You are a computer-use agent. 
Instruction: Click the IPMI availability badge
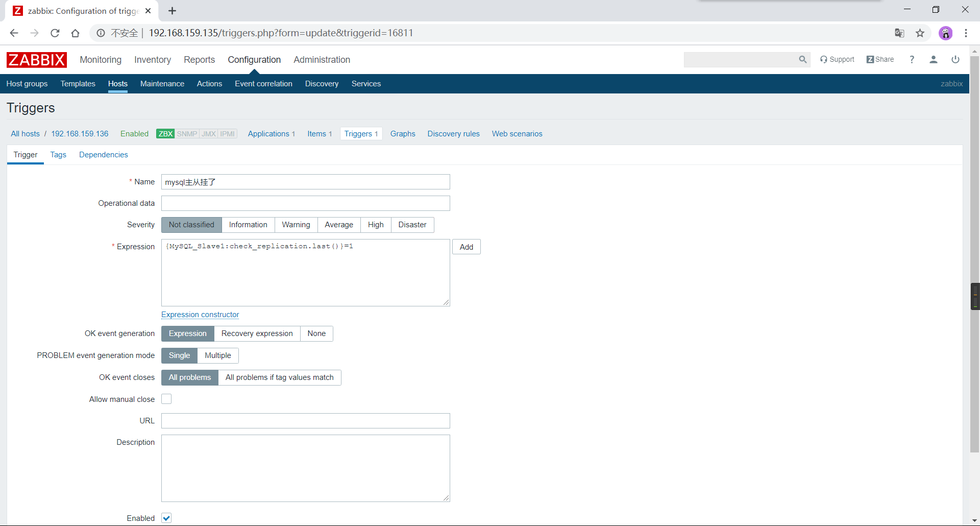[228, 134]
